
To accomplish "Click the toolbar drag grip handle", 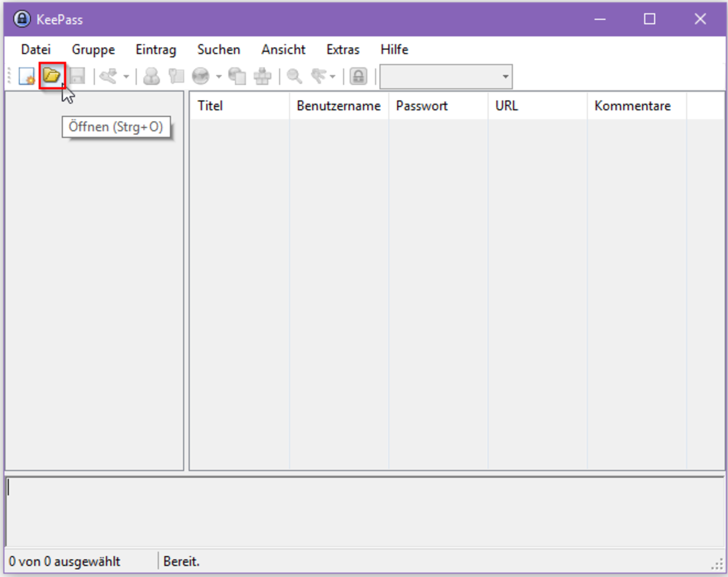I will click(x=9, y=76).
